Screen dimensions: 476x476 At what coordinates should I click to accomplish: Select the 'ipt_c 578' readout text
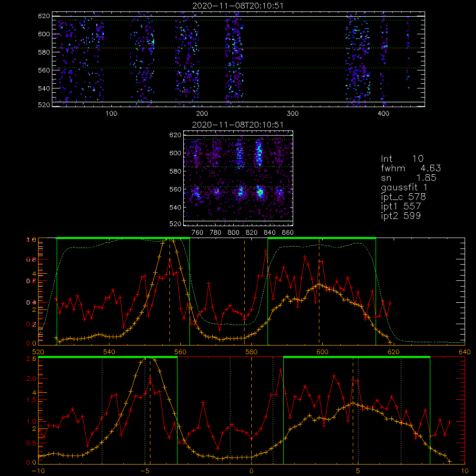point(404,197)
